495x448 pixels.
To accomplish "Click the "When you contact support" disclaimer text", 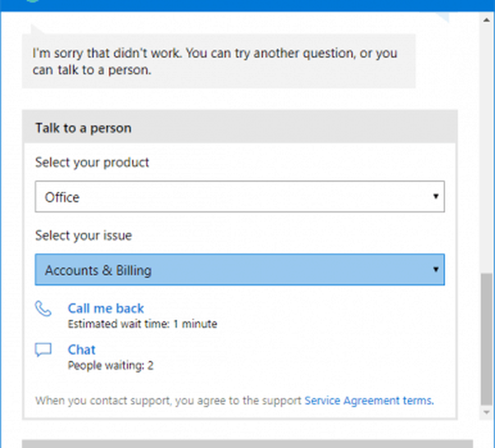I will [168, 401].
